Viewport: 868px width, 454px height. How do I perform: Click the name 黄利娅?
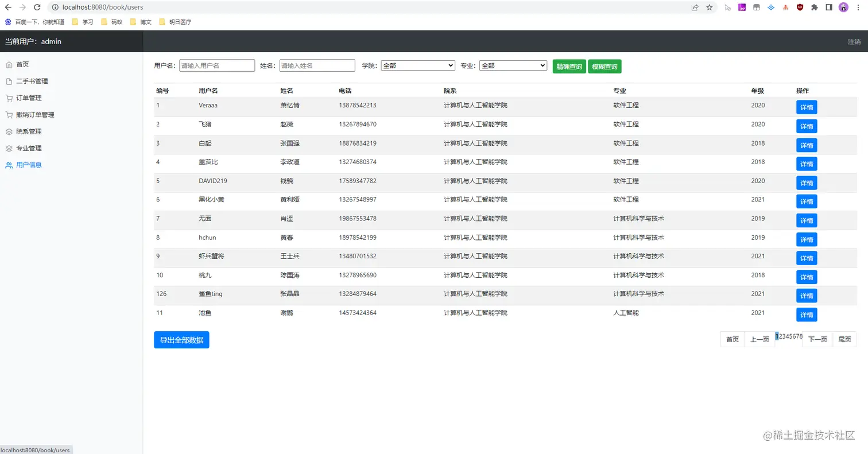pos(290,199)
